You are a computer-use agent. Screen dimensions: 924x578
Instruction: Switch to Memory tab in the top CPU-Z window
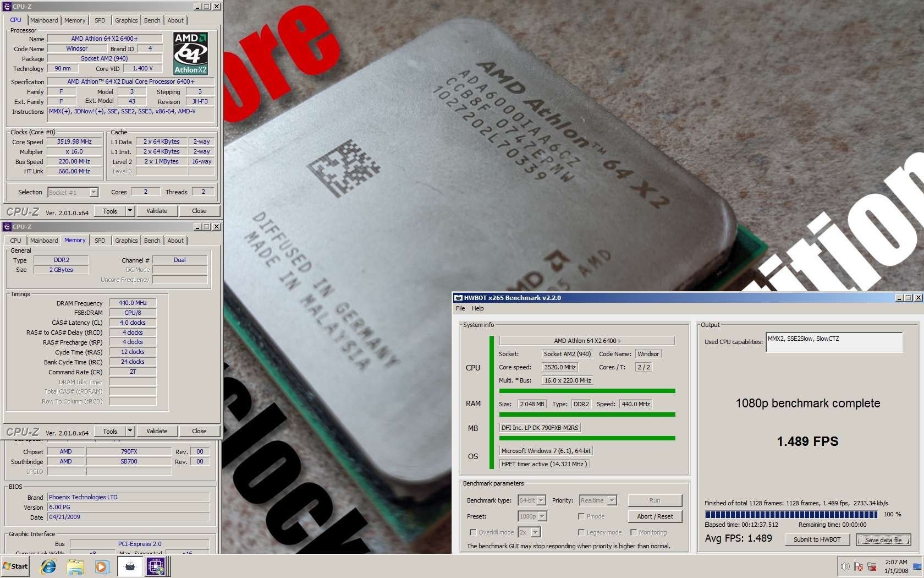[75, 20]
